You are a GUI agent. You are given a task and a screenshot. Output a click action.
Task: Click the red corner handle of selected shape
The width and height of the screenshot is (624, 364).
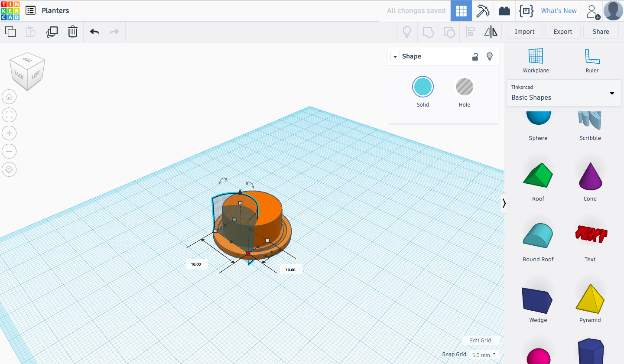(248, 253)
